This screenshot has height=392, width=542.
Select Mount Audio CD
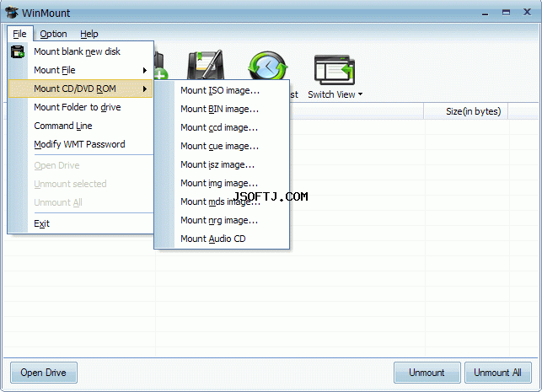pos(222,239)
